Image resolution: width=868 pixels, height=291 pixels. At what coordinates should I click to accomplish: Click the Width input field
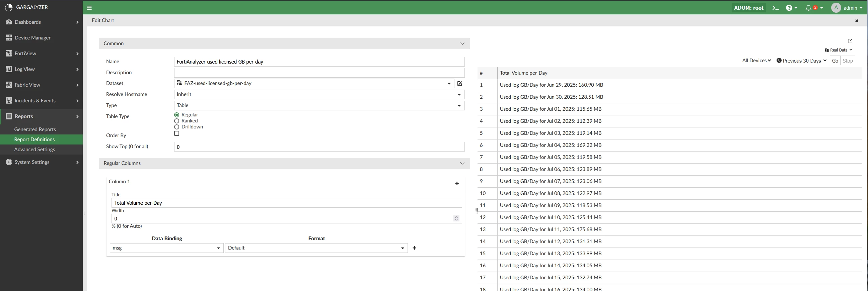coord(286,219)
